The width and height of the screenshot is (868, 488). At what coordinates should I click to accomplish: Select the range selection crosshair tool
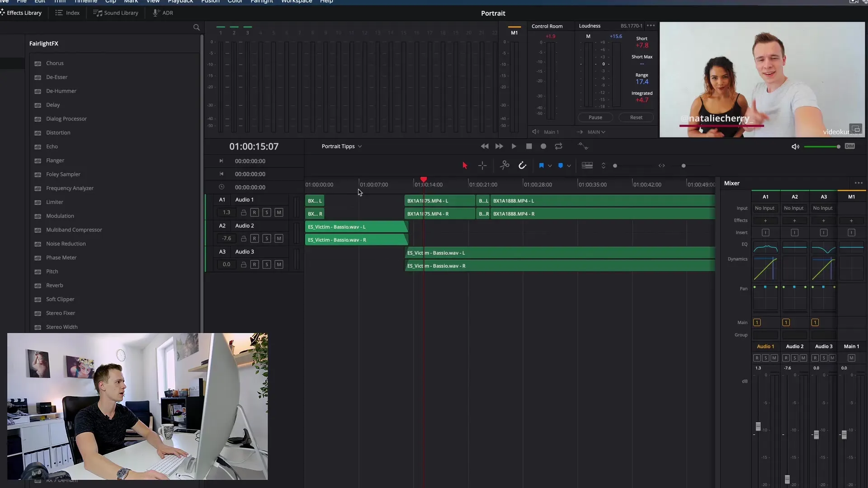[482, 166]
